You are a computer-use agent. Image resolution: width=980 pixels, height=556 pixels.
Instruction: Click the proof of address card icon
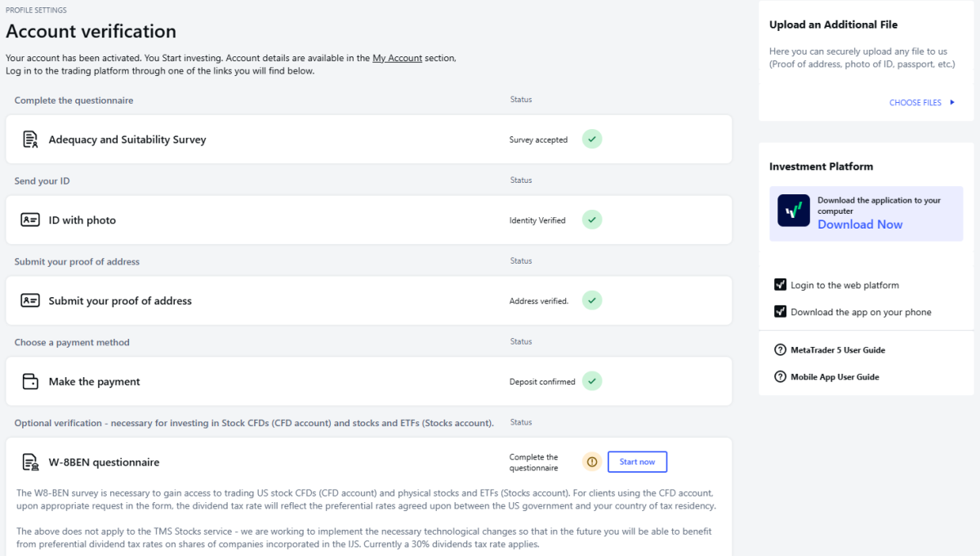(x=30, y=300)
